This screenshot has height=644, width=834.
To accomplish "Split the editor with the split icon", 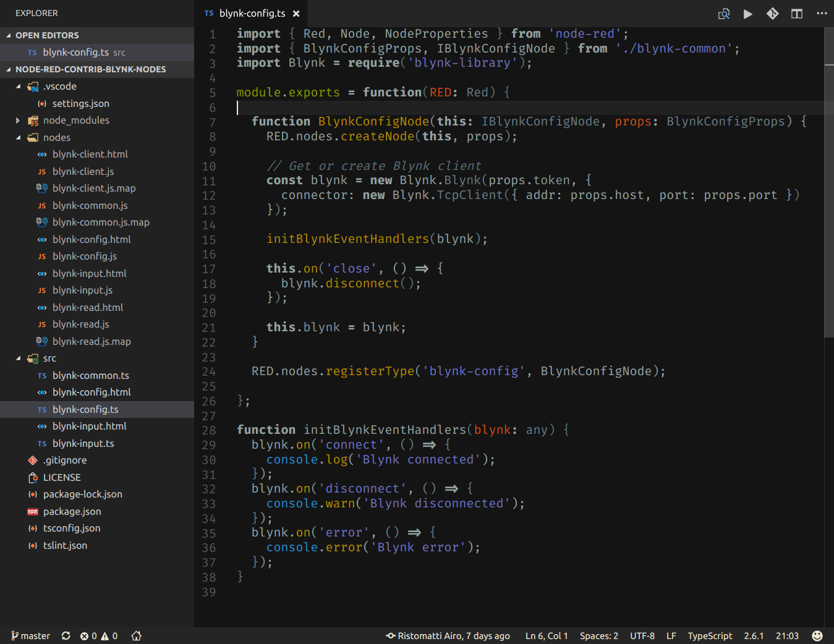I will click(x=797, y=14).
